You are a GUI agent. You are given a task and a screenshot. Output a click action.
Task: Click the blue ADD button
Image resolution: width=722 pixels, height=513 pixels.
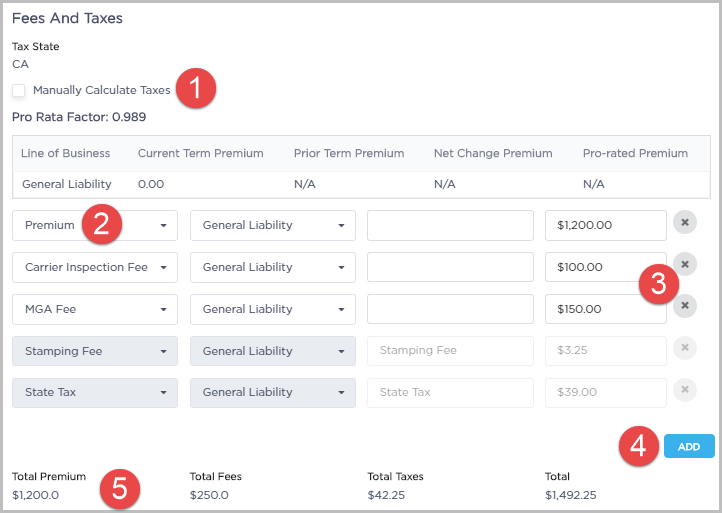689,447
